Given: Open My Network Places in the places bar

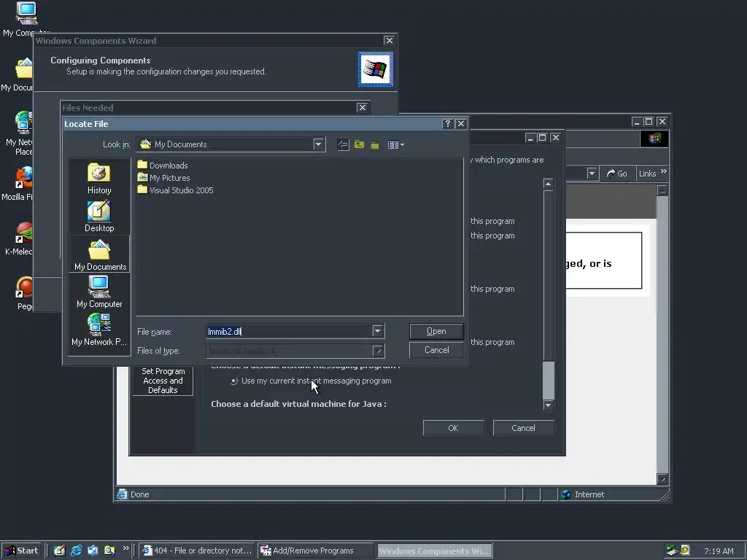Looking at the screenshot, I should pos(99,330).
